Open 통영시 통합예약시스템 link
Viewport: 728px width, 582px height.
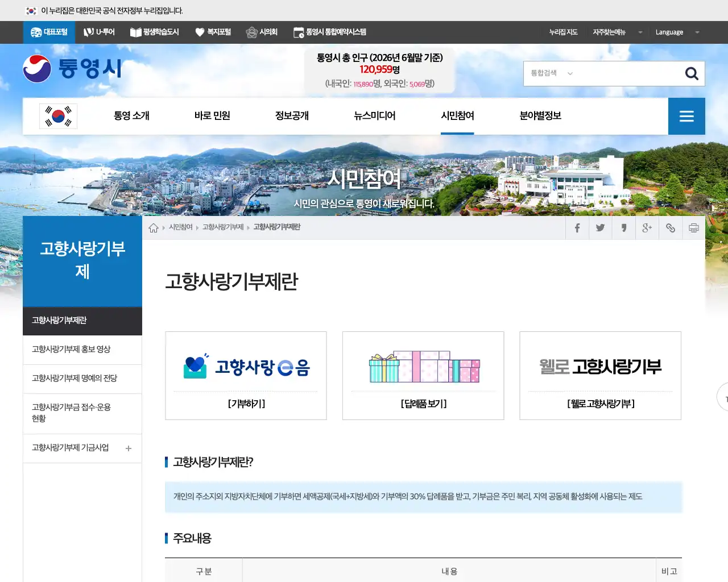point(330,32)
